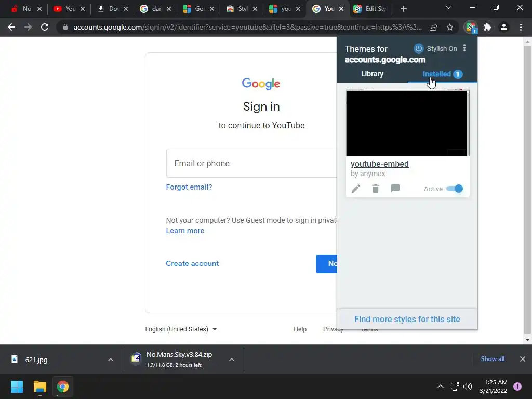Click the Google logo

click(261, 84)
